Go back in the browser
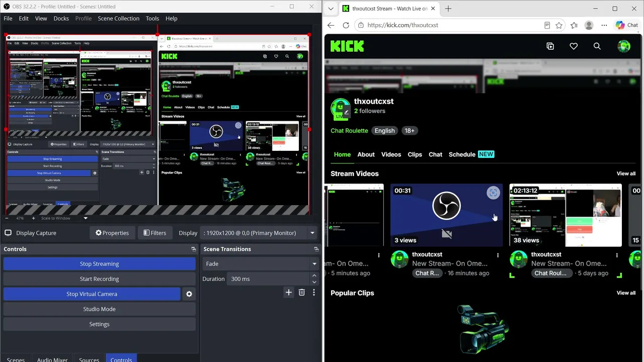Image resolution: width=644 pixels, height=362 pixels. point(331,25)
